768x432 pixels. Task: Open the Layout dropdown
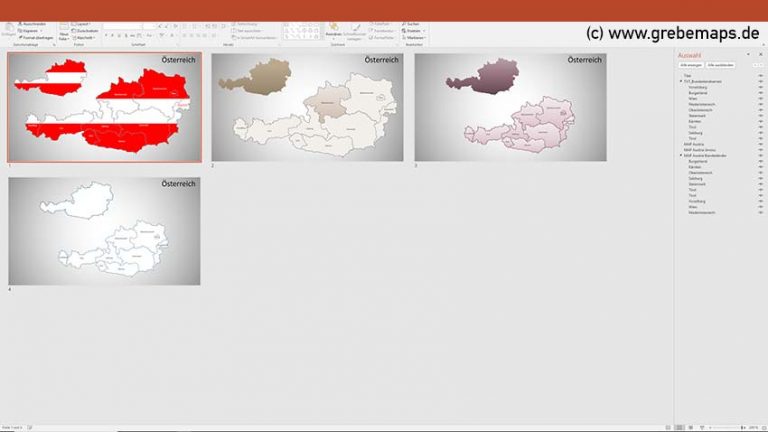click(81, 24)
